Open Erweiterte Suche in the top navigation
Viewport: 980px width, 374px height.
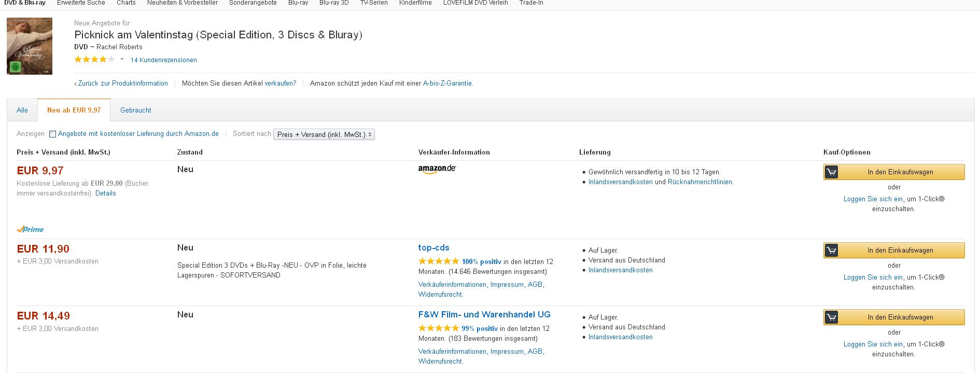click(81, 3)
